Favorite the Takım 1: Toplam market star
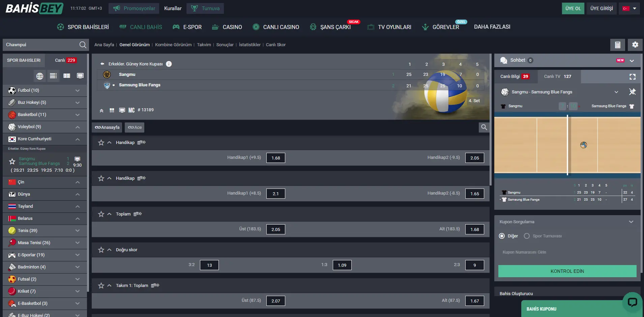Screen dimensions: 644x317 (101, 286)
